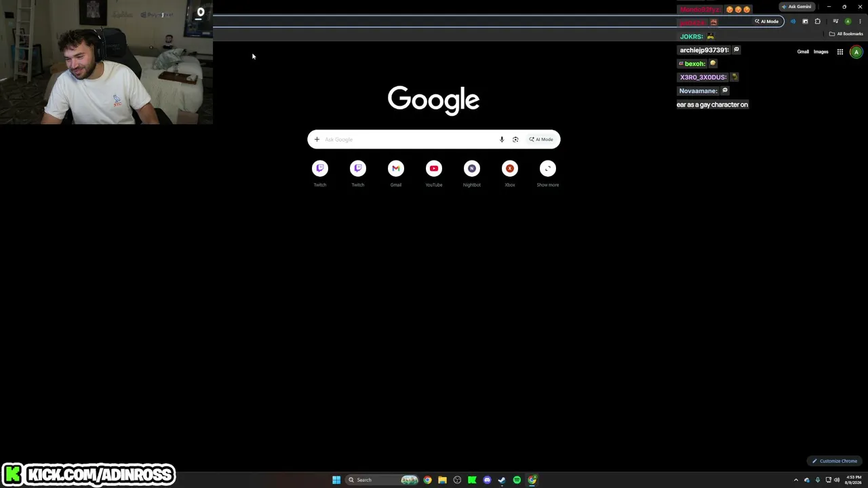Show hidden system tray icons
Image resolution: width=868 pixels, height=488 pixels.
click(796, 480)
